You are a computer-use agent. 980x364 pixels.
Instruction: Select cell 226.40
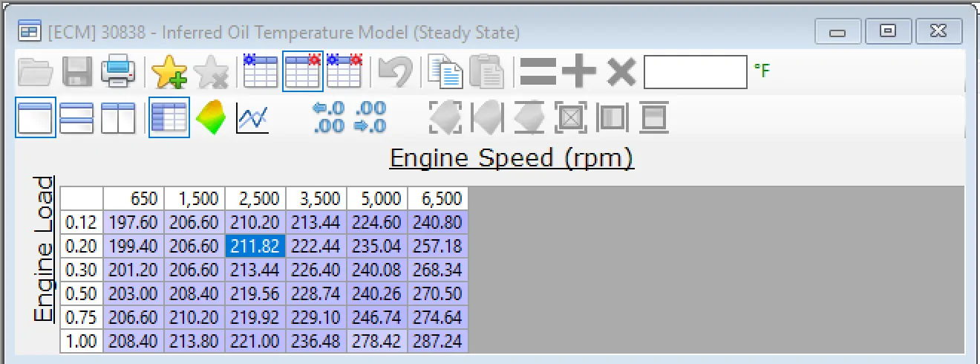[x=316, y=270]
